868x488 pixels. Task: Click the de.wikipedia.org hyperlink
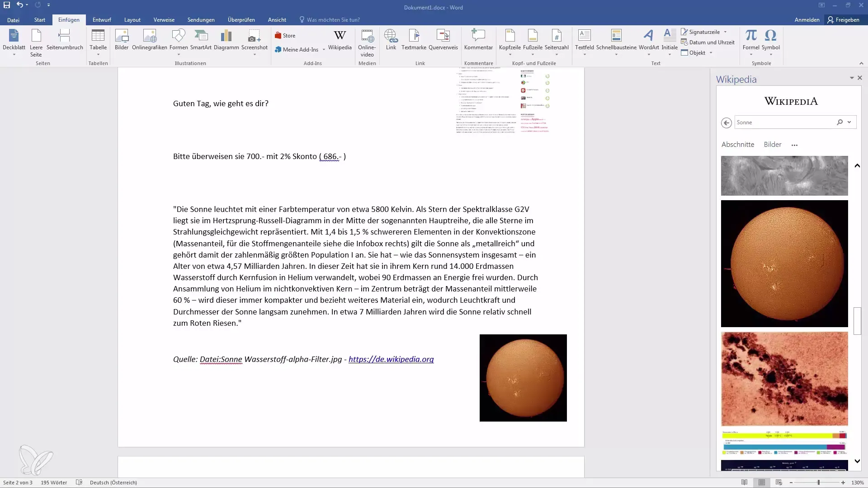click(391, 360)
